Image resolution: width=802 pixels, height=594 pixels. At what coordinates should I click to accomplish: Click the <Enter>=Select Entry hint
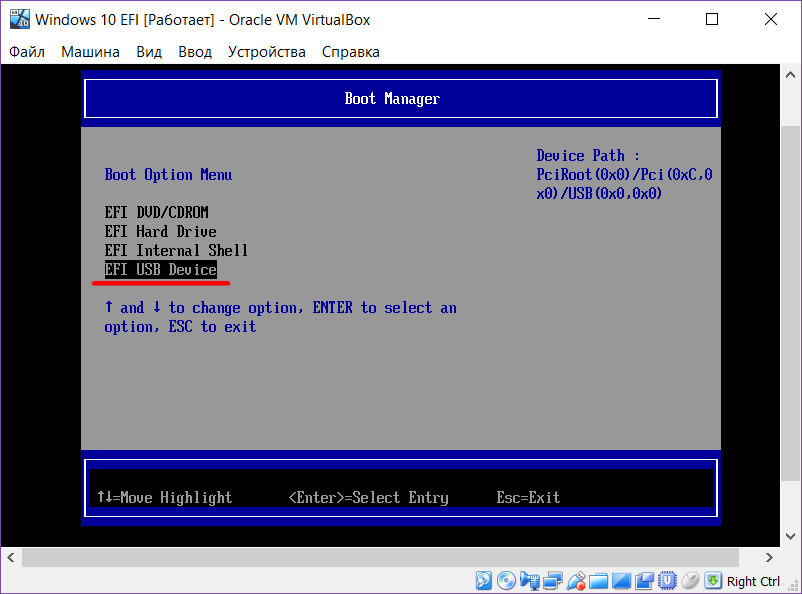[x=368, y=497]
